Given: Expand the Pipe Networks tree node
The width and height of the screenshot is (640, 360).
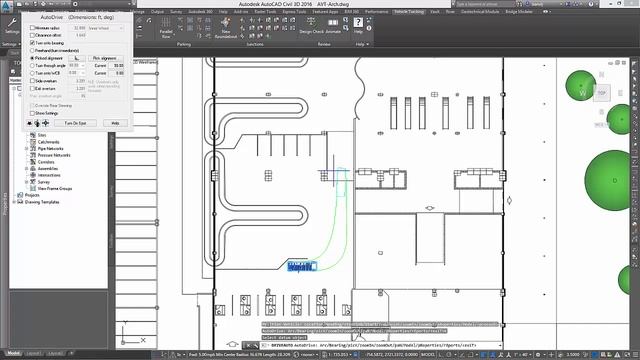Looking at the screenshot, I should [27, 149].
